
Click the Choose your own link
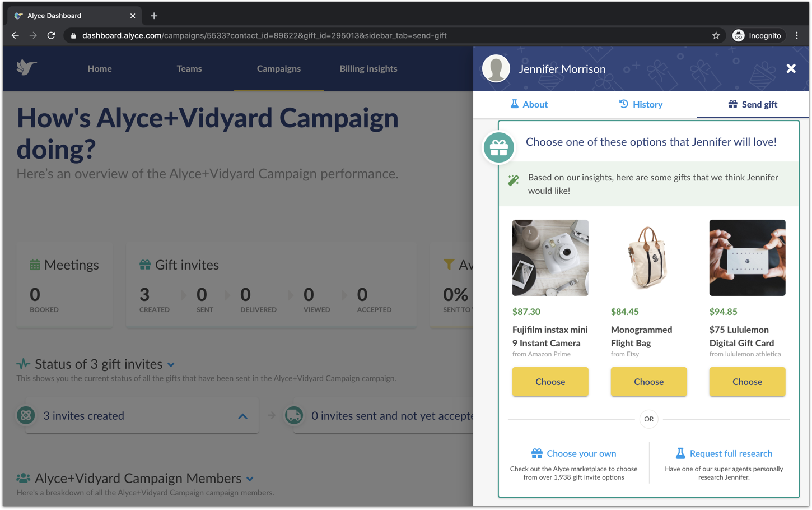[581, 453]
